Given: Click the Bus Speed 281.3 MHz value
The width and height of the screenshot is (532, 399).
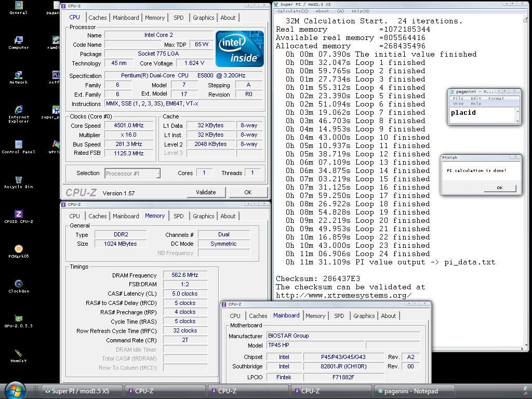Looking at the screenshot, I should click(129, 144).
